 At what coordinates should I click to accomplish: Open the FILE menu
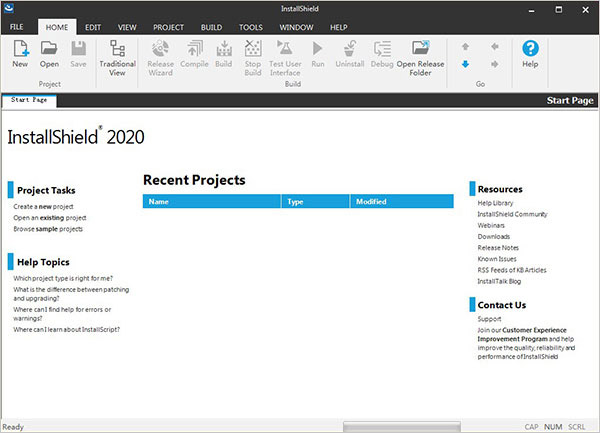[17, 26]
